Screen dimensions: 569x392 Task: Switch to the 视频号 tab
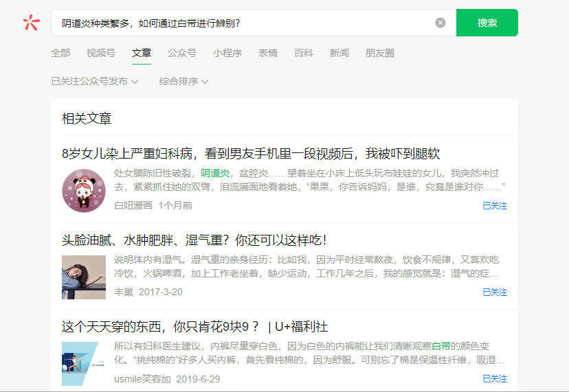pyautogui.click(x=101, y=53)
